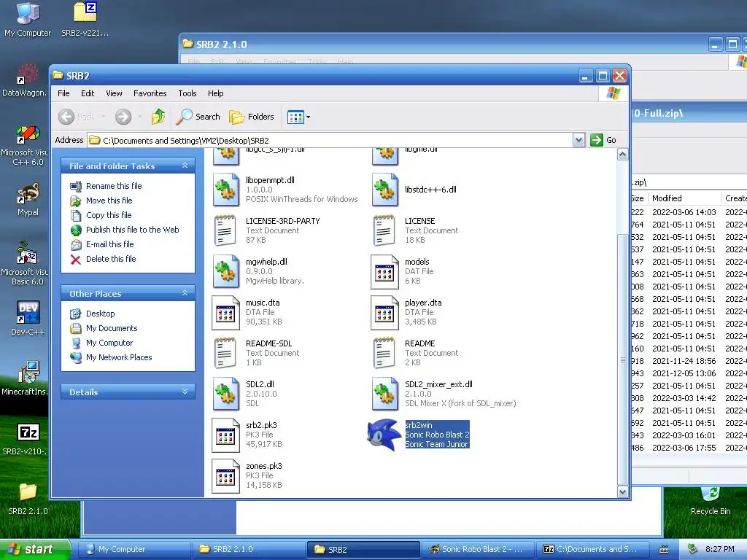Viewport: 747px width, 560px height.
Task: Select the Mypal desktop shortcut
Action: pyautogui.click(x=28, y=200)
